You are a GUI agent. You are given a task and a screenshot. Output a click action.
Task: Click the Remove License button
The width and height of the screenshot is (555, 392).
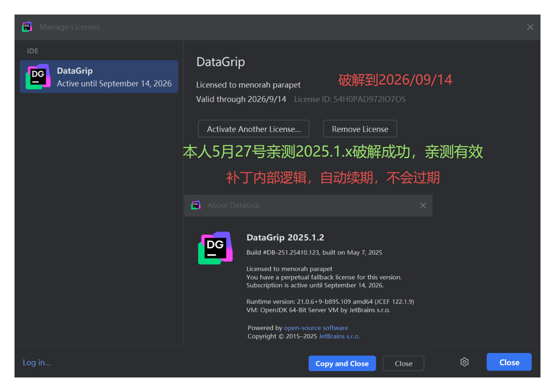tap(360, 129)
